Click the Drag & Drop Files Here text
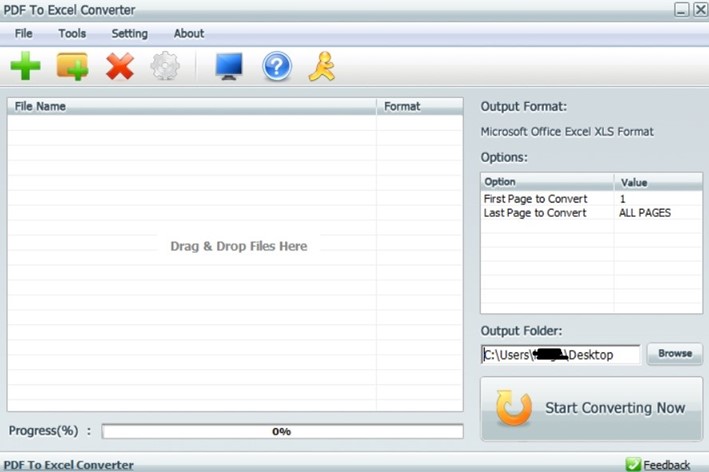Viewport: 709px width, 472px height. click(239, 246)
